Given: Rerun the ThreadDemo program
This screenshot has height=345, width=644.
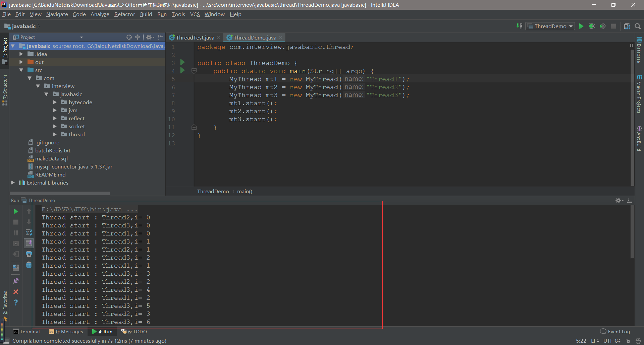Looking at the screenshot, I should coord(15,211).
